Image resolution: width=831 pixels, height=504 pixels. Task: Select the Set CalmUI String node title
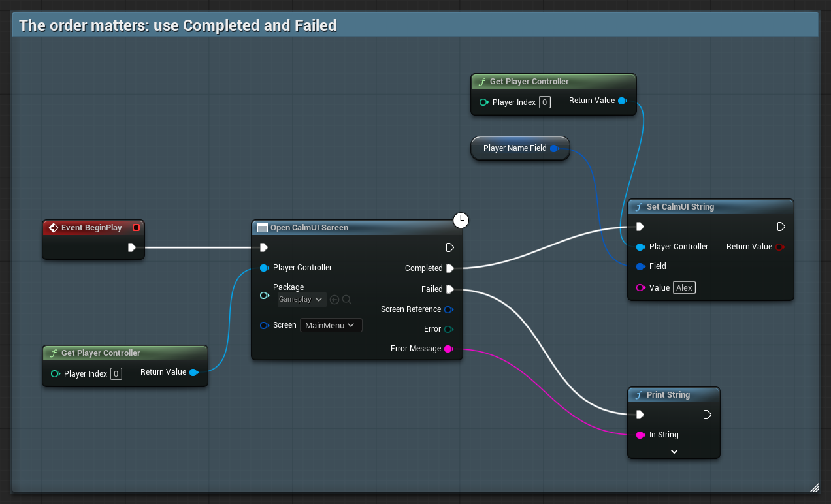click(x=680, y=207)
